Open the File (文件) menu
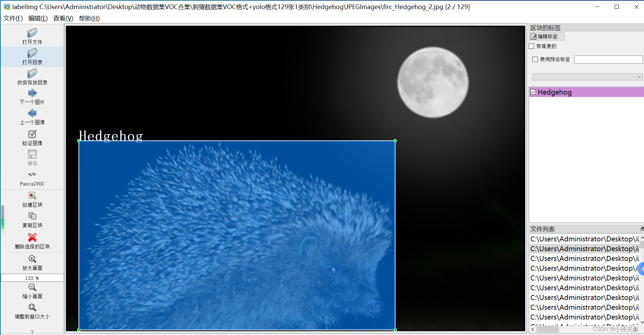Viewport: 644px width, 335px height. pyautogui.click(x=13, y=18)
